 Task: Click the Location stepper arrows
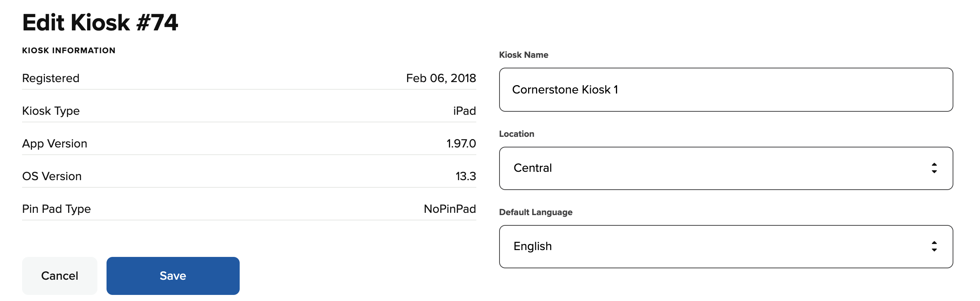[934, 168]
